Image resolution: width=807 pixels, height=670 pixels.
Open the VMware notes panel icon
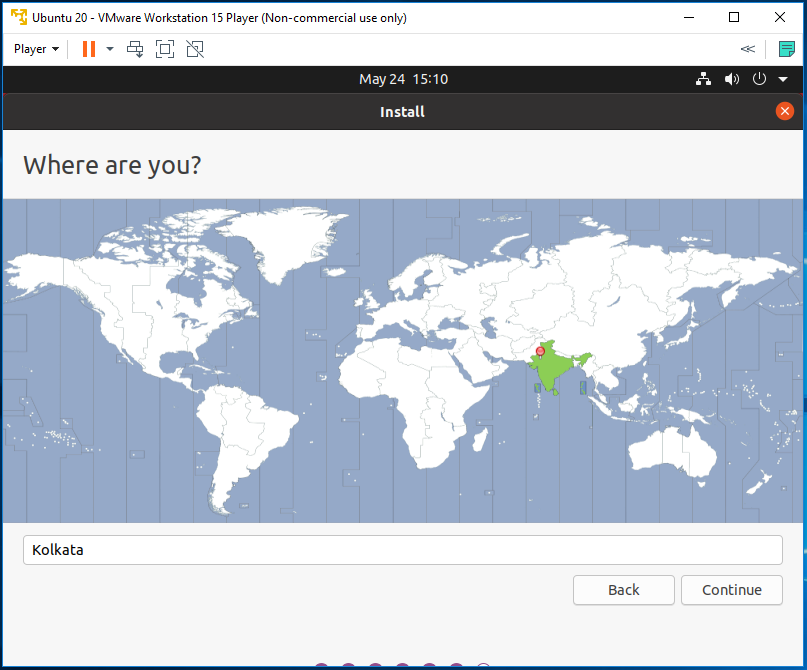pos(786,49)
